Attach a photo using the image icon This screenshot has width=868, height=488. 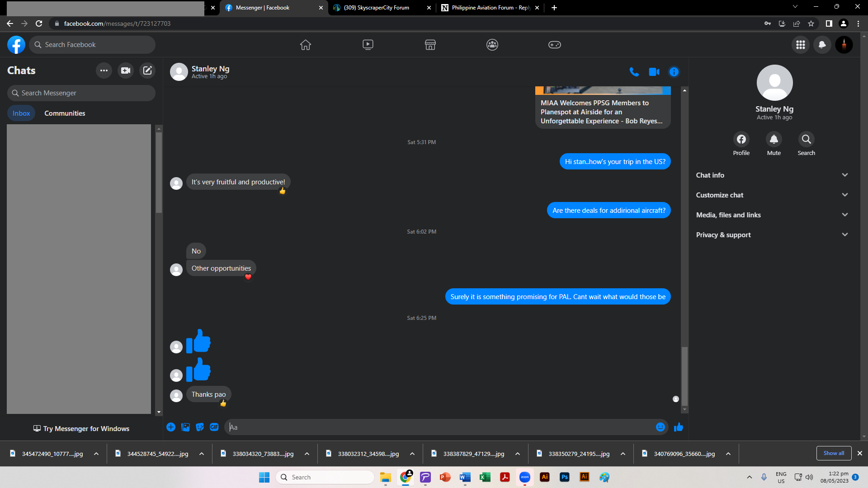tap(185, 427)
